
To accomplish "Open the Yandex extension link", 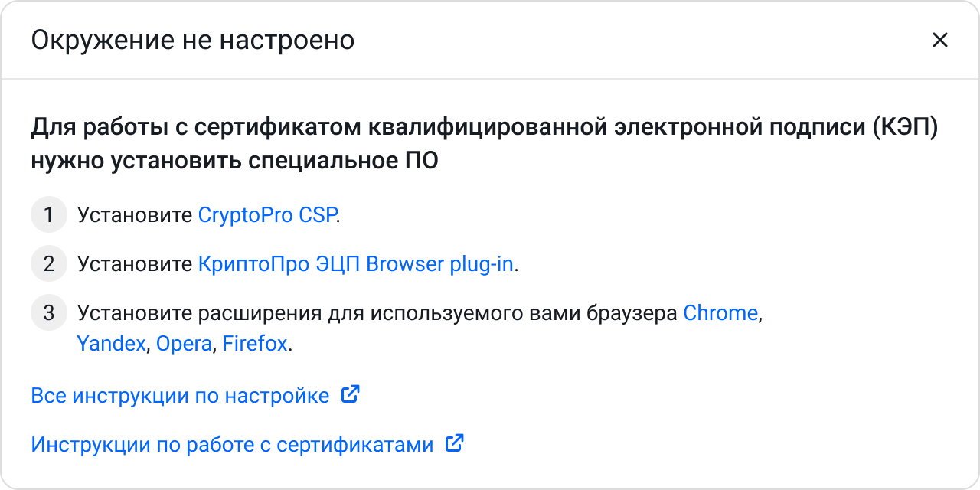I will click(111, 344).
